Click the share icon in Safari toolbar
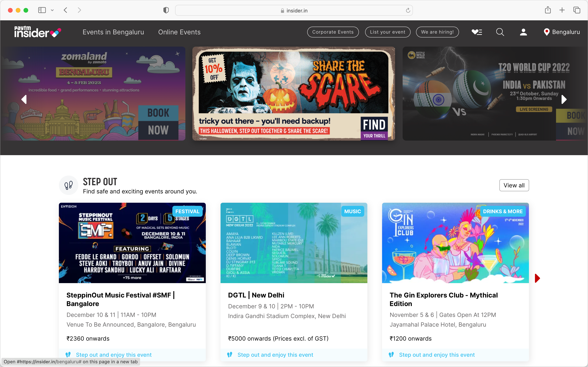 [x=548, y=10]
